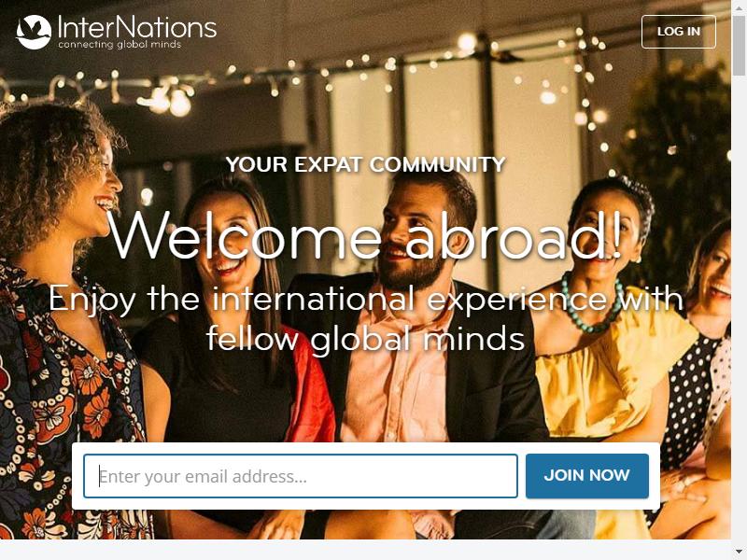
Task: Click the 'connecting global minds' tagline
Action: (x=120, y=44)
